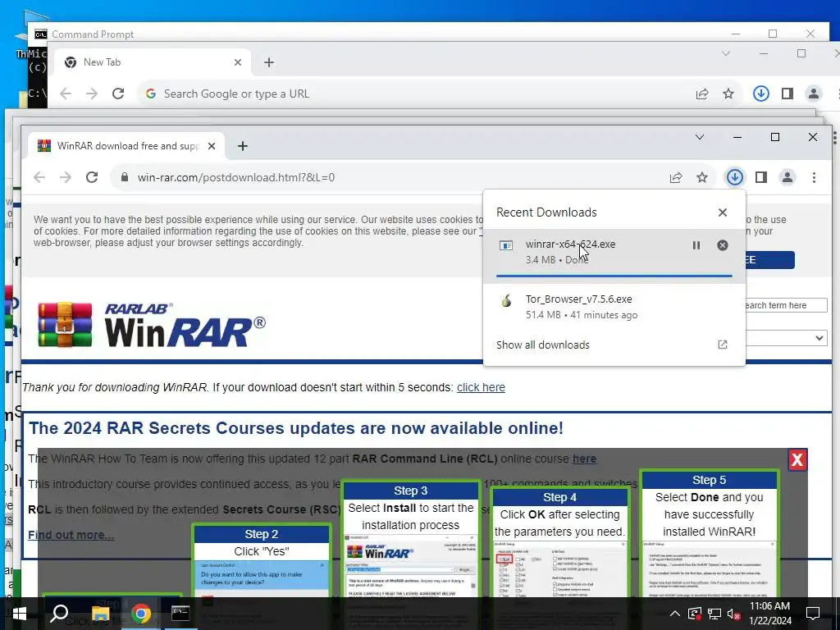
Task: View site info lock icon for win-rar.com
Action: tap(125, 177)
